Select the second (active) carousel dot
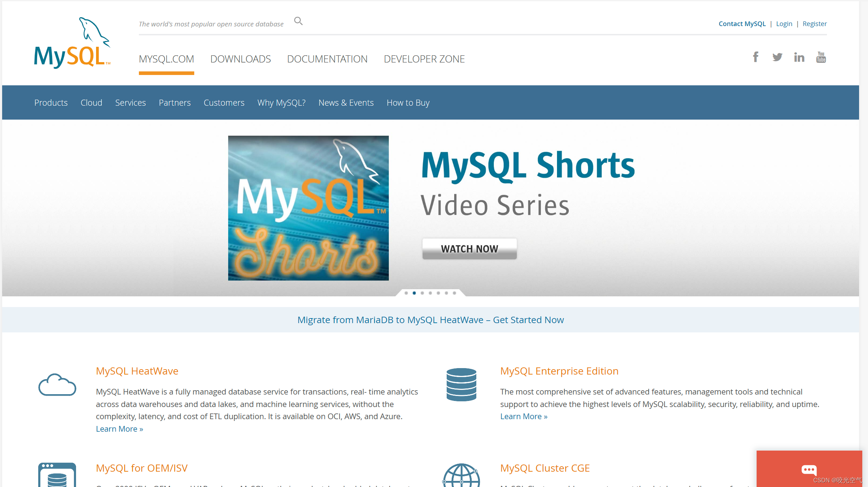This screenshot has height=487, width=868. coord(414,293)
